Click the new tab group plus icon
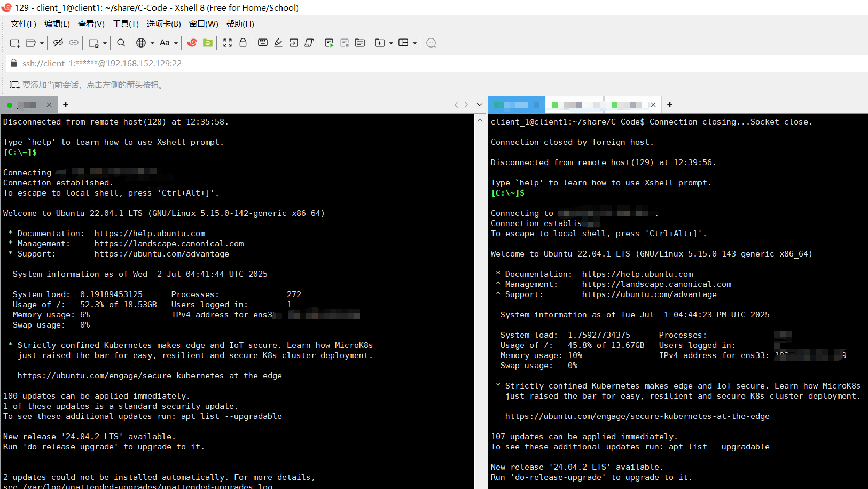Viewport: 868px width, 489px height. pyautogui.click(x=380, y=43)
